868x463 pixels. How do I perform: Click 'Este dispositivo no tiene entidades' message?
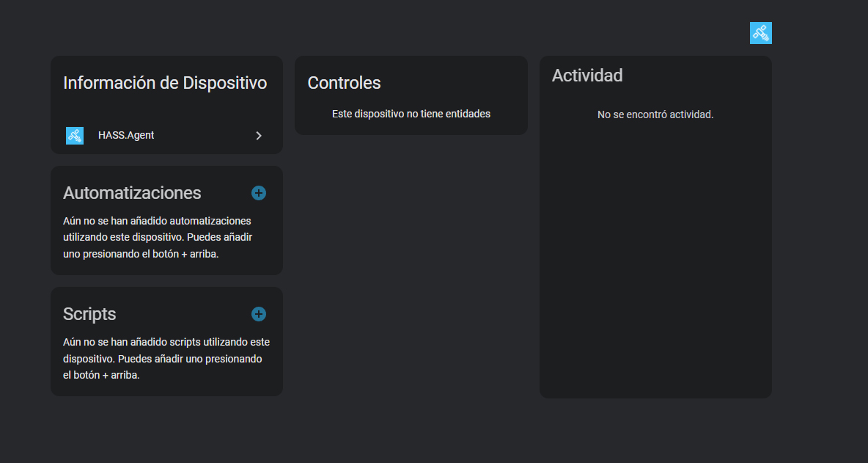click(411, 114)
